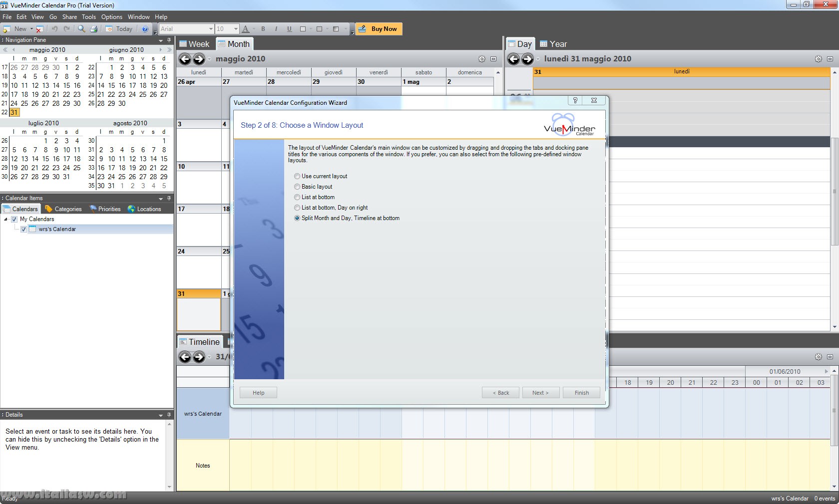Viewport: 839px width, 504px height.
Task: Click the Day view forward arrow
Action: (x=527, y=59)
